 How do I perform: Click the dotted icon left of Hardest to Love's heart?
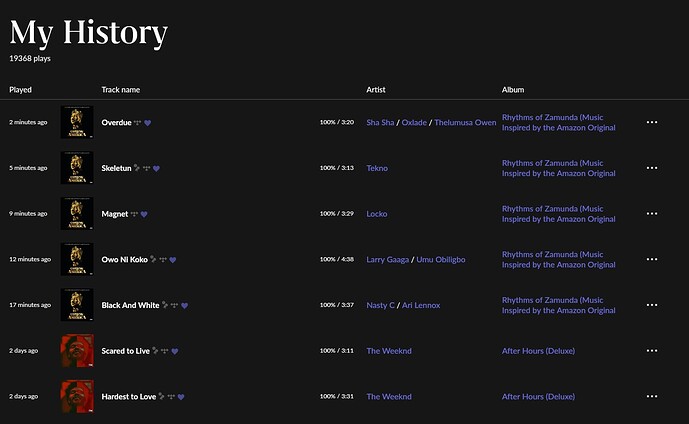click(171, 397)
